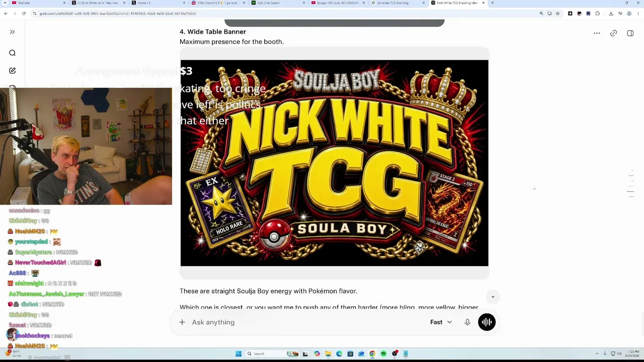Click the "These are straight Soulja Boy energy" line
Image resolution: width=644 pixels, height=362 pixels.
268,291
